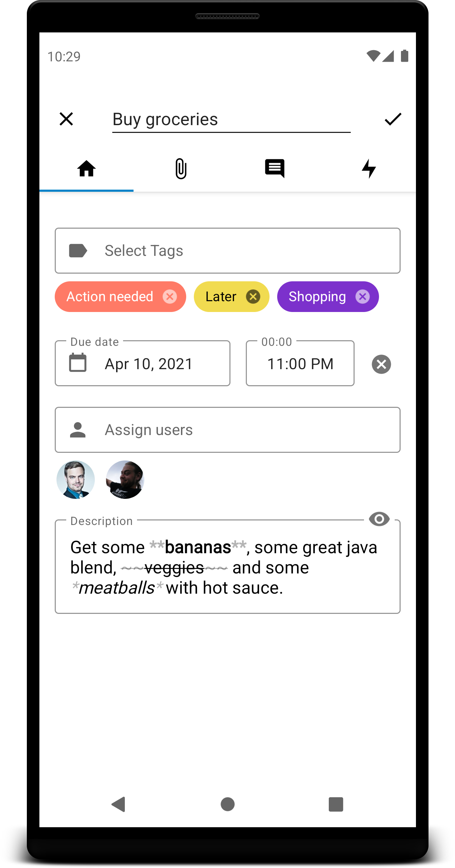Discard edits with the X icon

click(x=66, y=119)
